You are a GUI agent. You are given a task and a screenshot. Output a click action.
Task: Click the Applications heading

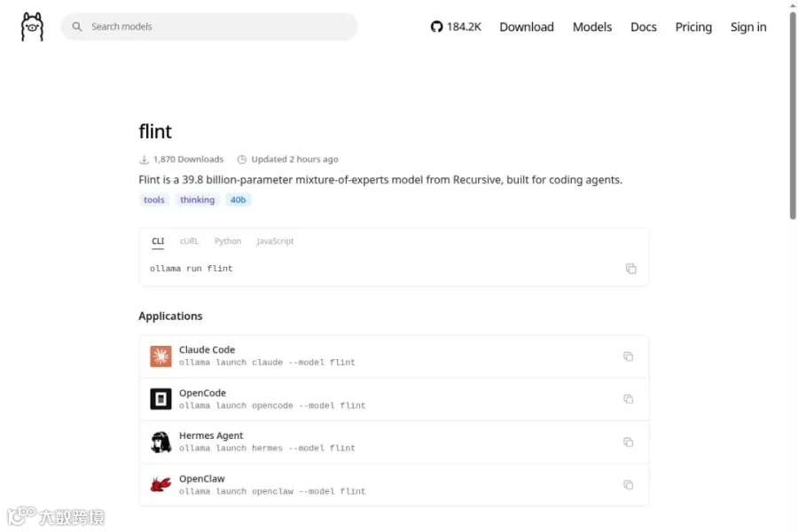170,317
